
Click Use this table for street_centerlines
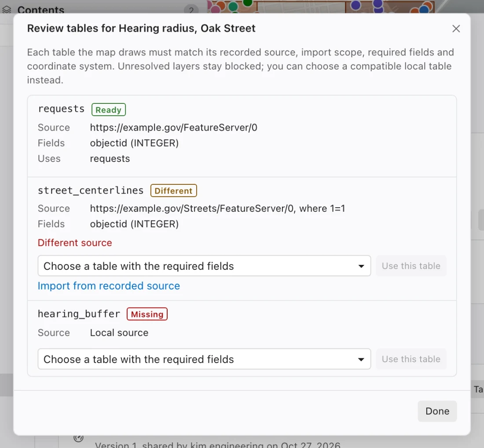click(x=411, y=266)
